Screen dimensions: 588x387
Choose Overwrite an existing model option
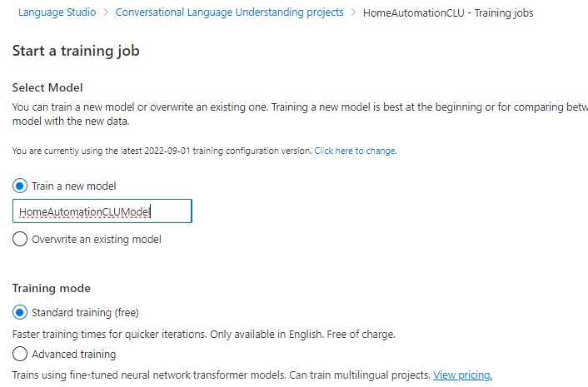(x=20, y=240)
